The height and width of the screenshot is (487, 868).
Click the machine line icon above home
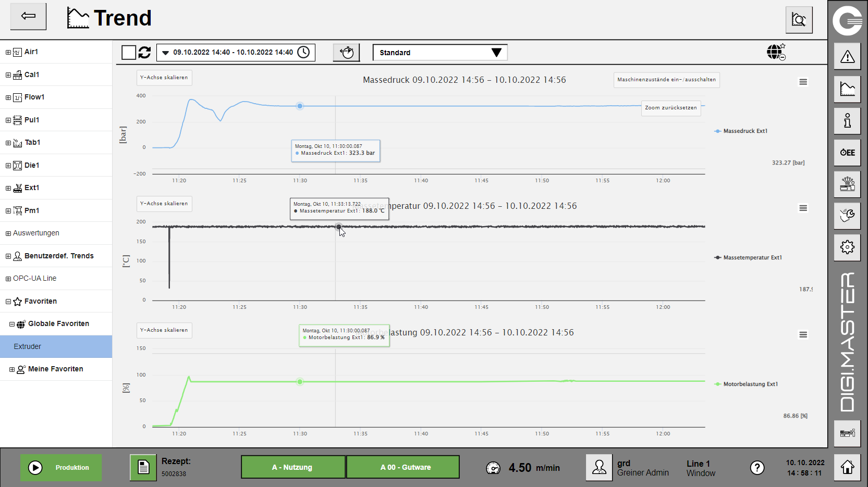point(847,433)
